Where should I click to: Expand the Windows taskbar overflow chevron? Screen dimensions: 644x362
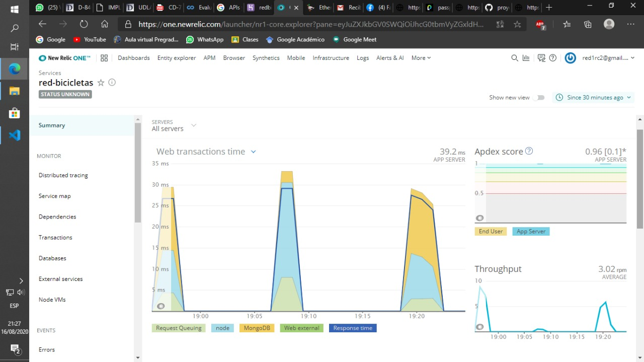point(21,281)
